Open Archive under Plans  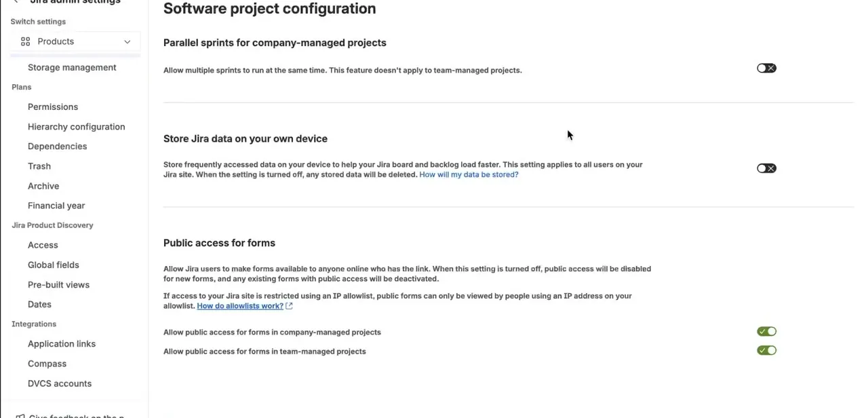point(43,185)
